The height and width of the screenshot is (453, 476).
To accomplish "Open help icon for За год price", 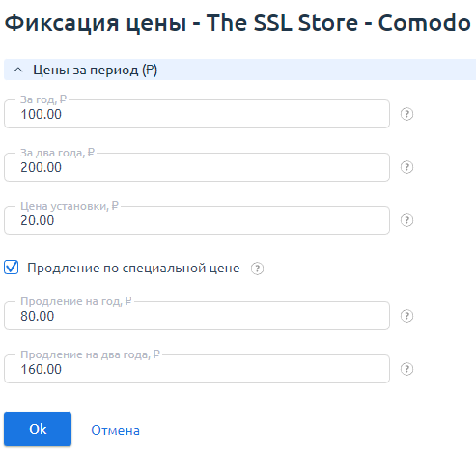I will point(406,114).
